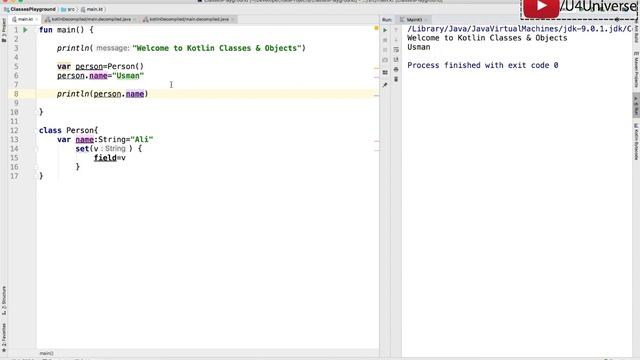
Task: Click the scroll-to-end icon in the Run toolbar
Action: pos(396,60)
